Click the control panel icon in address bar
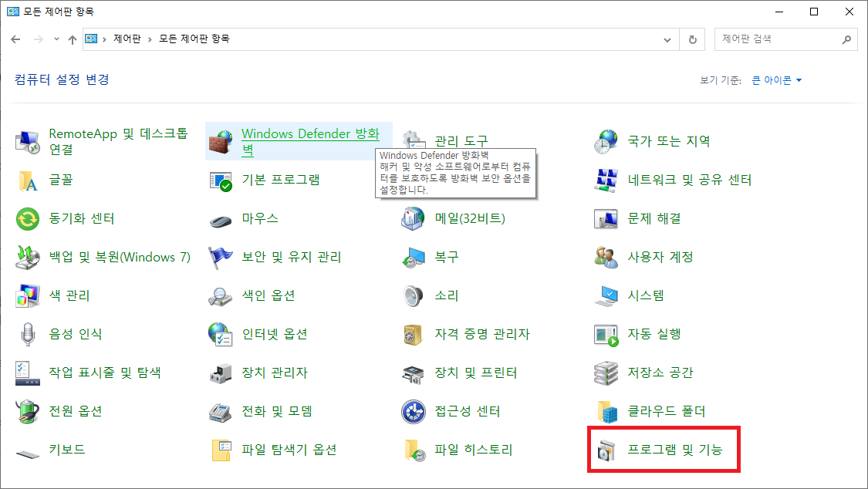 [x=91, y=39]
